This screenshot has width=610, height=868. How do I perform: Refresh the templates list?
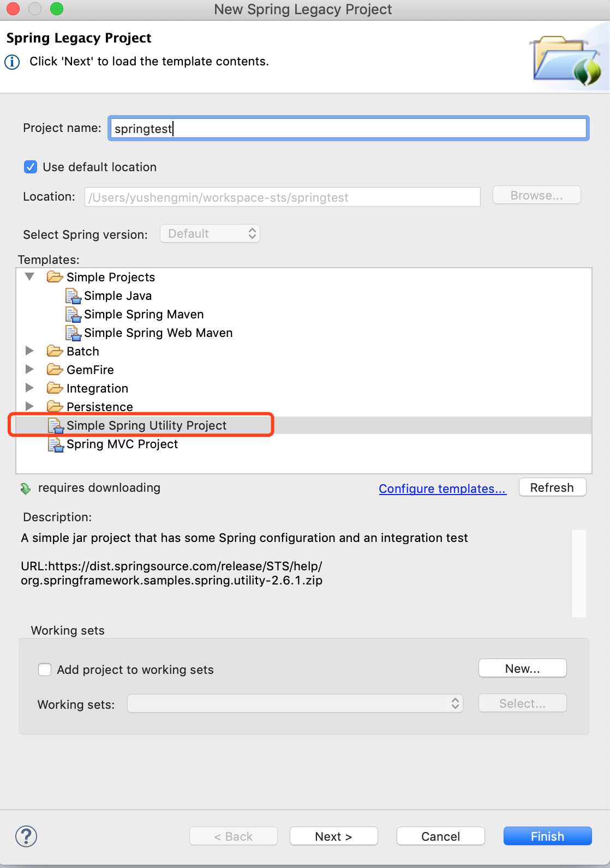[x=552, y=487]
